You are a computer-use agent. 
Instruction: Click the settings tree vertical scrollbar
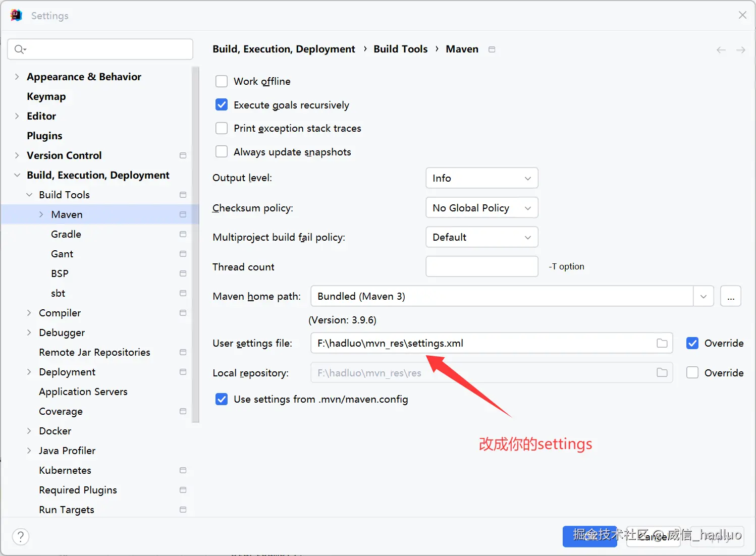click(196, 245)
